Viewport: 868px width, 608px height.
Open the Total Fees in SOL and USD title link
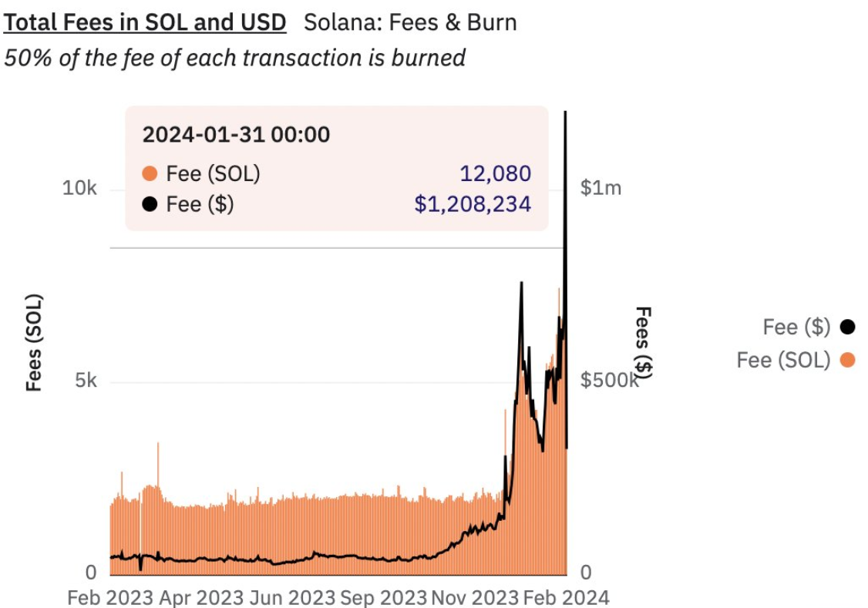coord(145,22)
